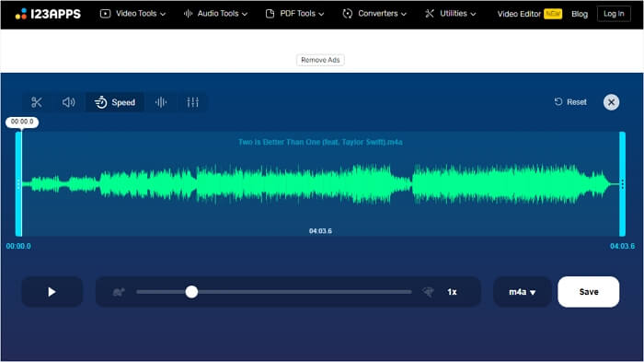Screen dimensions: 644x362
Task: Click the 1x speed value
Action: (452, 292)
